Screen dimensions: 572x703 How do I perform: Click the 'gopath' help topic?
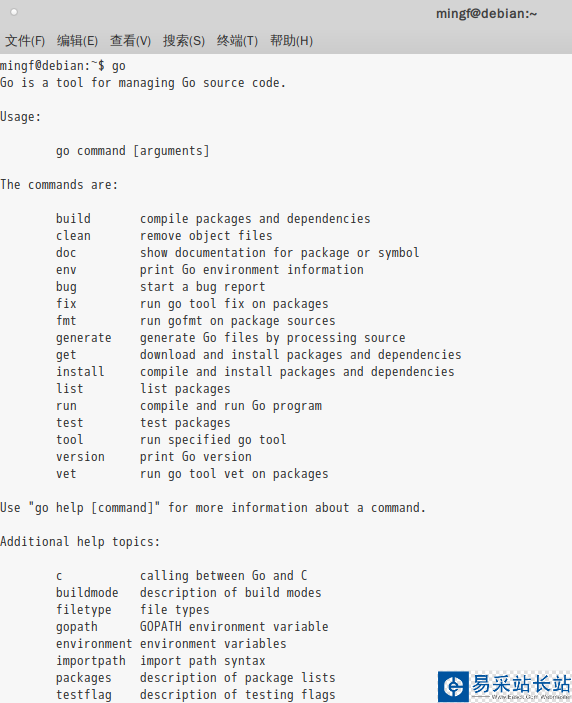pyautogui.click(x=77, y=627)
